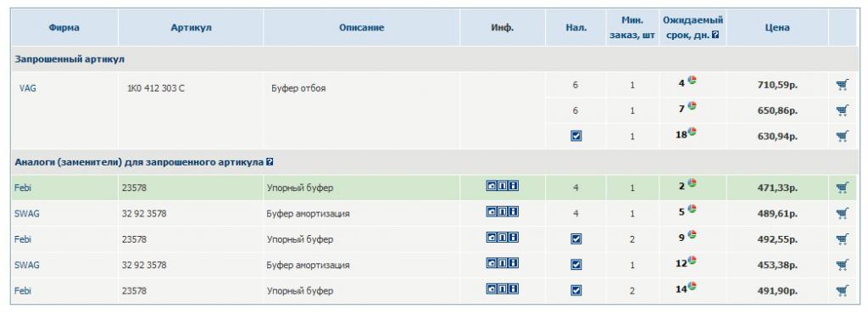Click the Артикул column header
This screenshot has width=868, height=314.
(x=191, y=28)
